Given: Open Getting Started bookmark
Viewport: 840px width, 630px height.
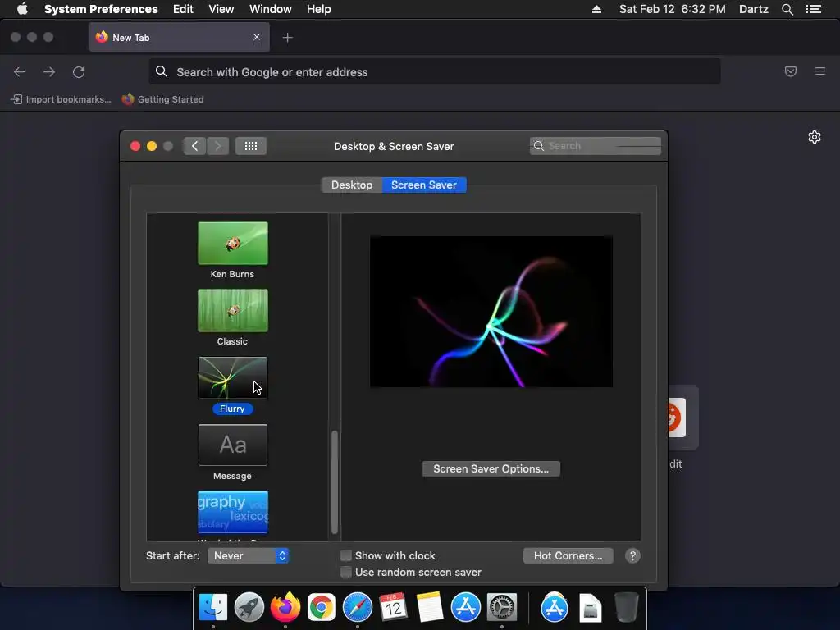Looking at the screenshot, I should [x=163, y=99].
